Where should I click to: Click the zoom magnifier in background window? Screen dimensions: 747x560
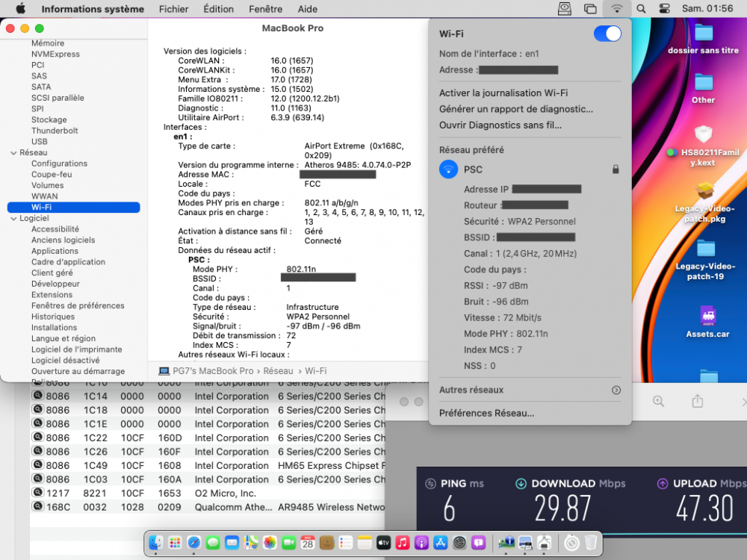point(658,402)
